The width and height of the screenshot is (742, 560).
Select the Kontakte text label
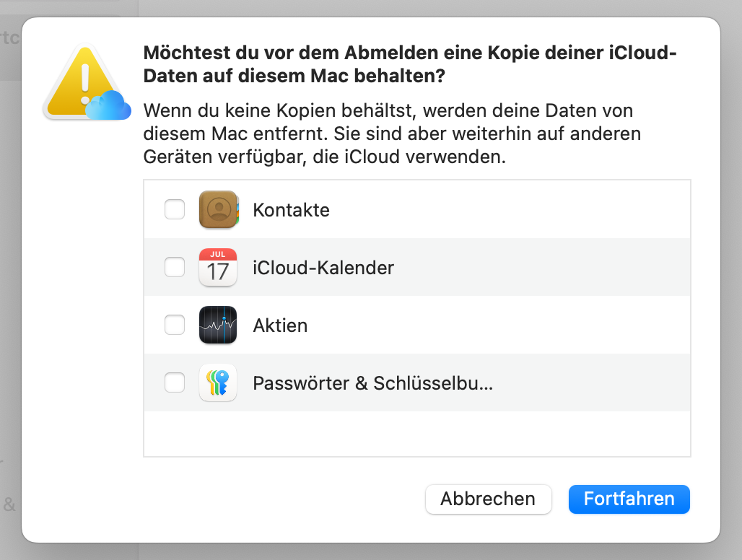click(x=291, y=210)
